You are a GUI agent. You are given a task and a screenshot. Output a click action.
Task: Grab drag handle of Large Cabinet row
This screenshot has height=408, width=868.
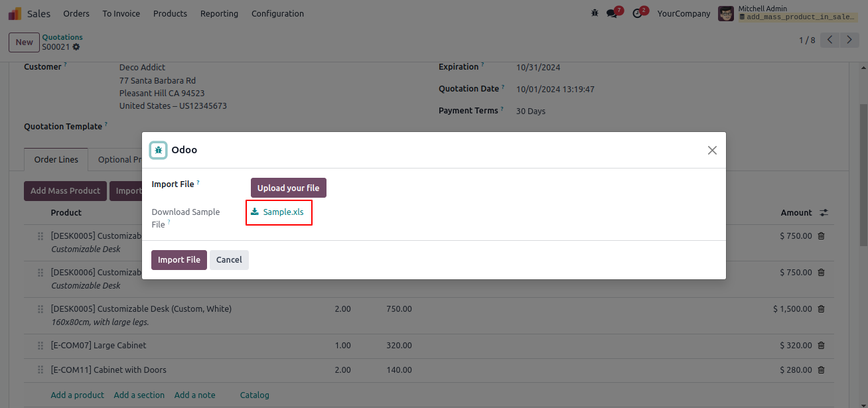[39, 345]
